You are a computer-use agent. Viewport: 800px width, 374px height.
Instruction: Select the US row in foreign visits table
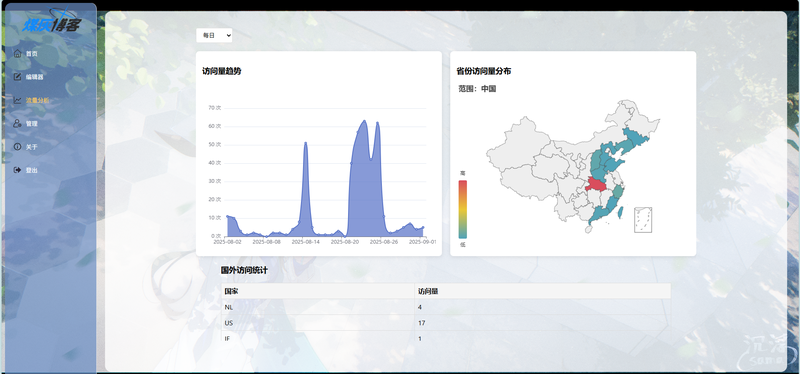click(446, 322)
